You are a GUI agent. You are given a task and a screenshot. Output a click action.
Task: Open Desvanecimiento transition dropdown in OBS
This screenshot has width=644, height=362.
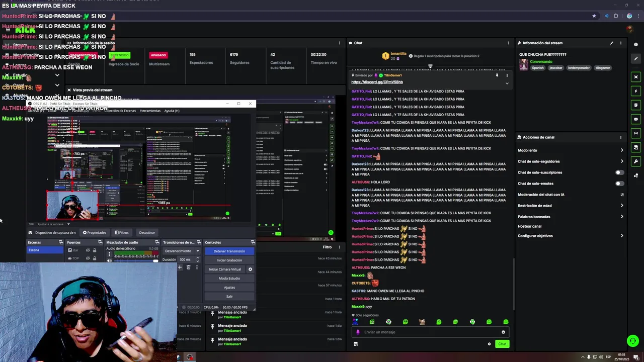coord(182,251)
